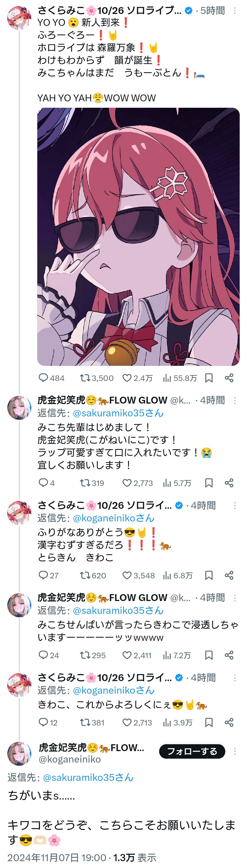Share the main tweet with the image
The image size is (247, 868).
pyautogui.click(x=229, y=378)
